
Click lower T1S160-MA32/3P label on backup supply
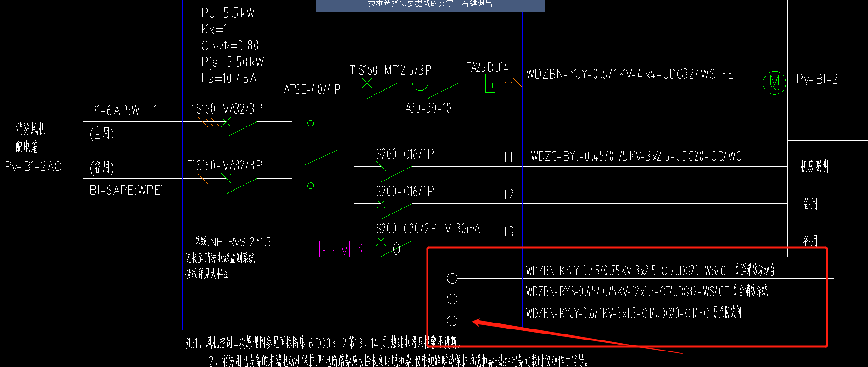[225, 165]
